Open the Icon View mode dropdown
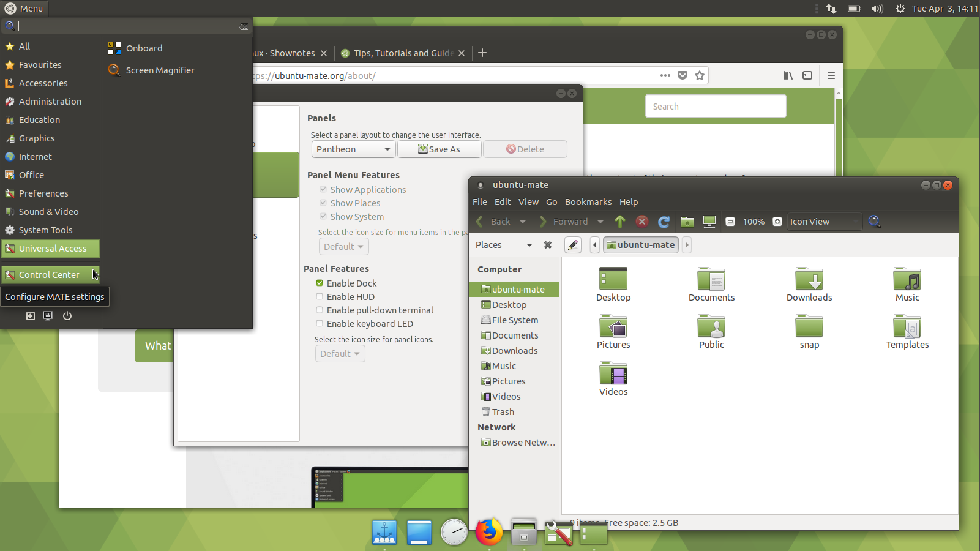Viewport: 980px width, 551px height. [825, 222]
